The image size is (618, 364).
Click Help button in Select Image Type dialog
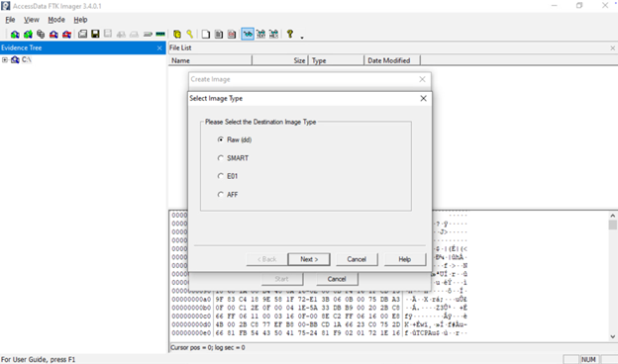[x=405, y=259]
